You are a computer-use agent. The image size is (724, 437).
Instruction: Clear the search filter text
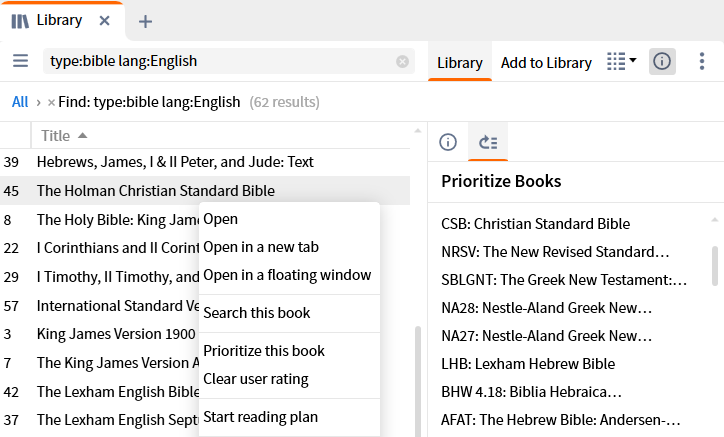[x=402, y=62]
